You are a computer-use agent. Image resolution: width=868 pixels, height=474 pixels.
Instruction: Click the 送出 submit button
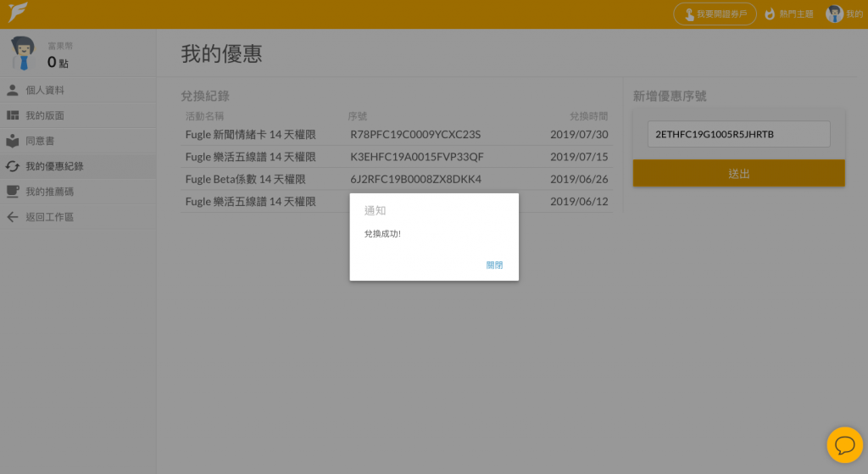click(x=738, y=173)
